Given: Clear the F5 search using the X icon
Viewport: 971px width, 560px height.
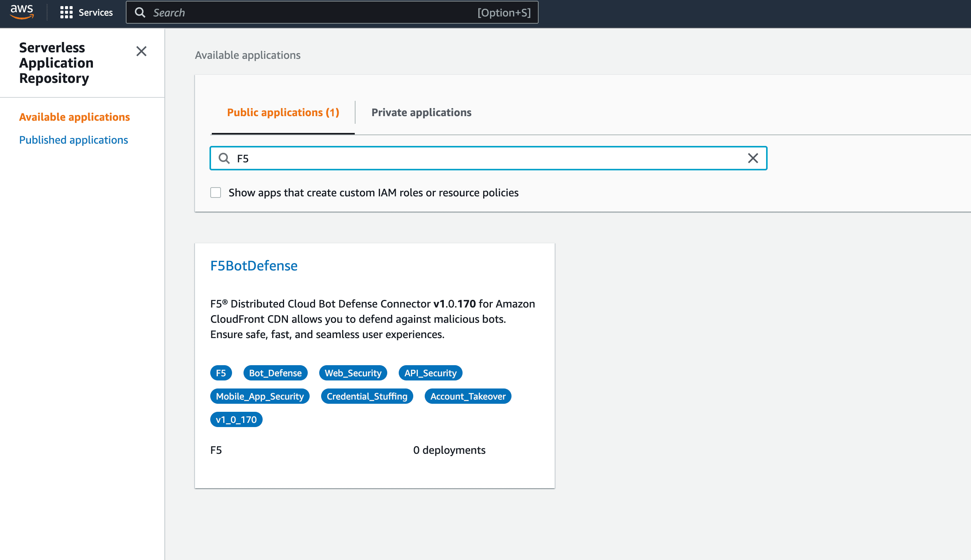Looking at the screenshot, I should [752, 158].
